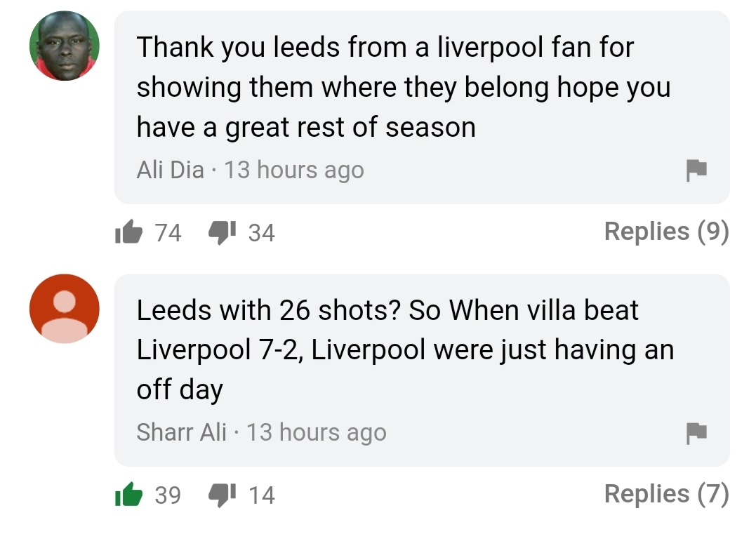Click the 39 likes count
Image resolution: width=756 pixels, height=534 pixels.
pos(168,496)
